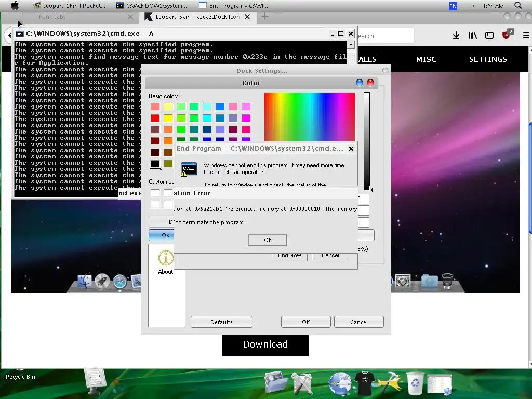Open the Spotlight search magnifier icon
Viewport: 532px width, 399px height.
pos(518,5)
